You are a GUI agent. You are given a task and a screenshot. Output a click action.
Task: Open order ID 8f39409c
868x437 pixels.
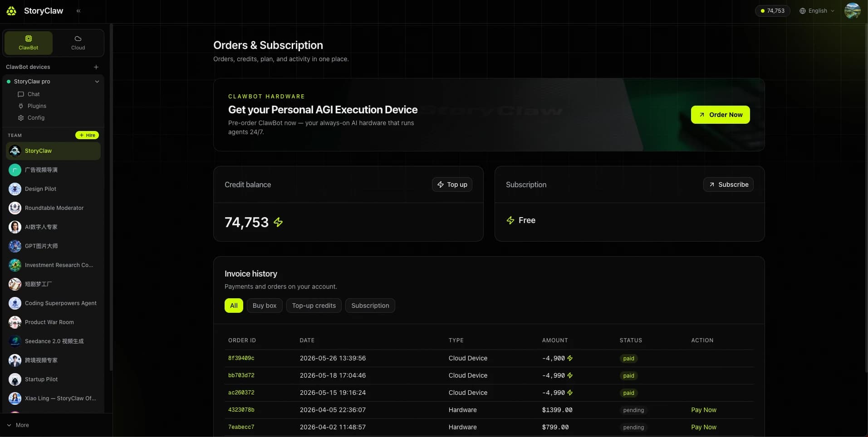[x=241, y=358]
